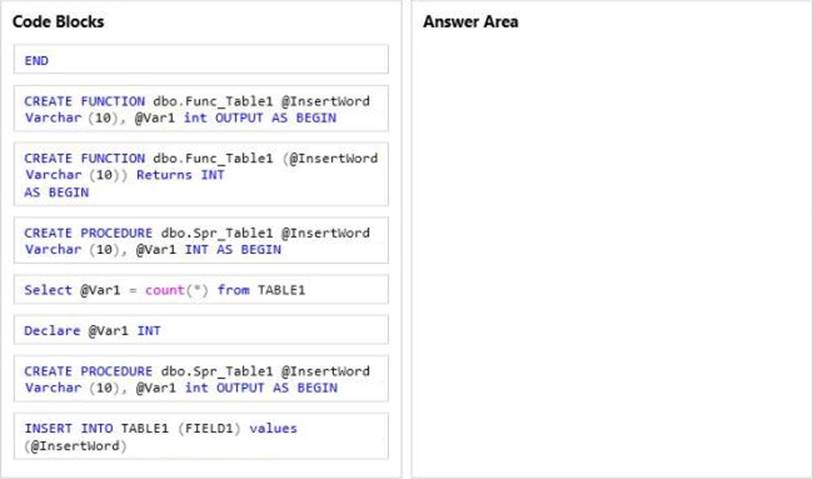This screenshot has height=479, width=813.
Task: Click the 'Select' keyword
Action: 43,290
